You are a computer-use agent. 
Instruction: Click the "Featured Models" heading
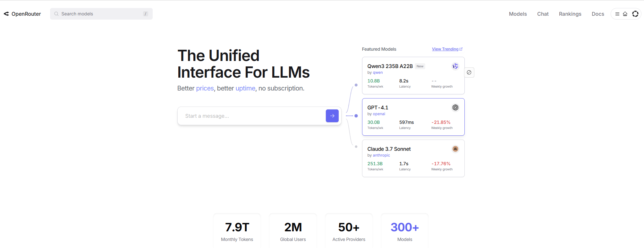click(379, 49)
